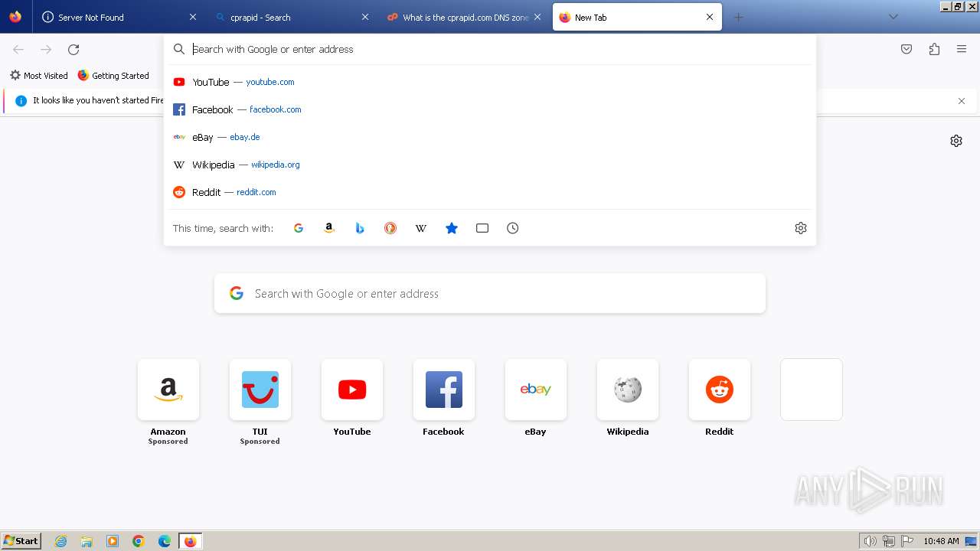This screenshot has width=980, height=551.
Task: Reload the page with the refresh icon
Action: [73, 50]
